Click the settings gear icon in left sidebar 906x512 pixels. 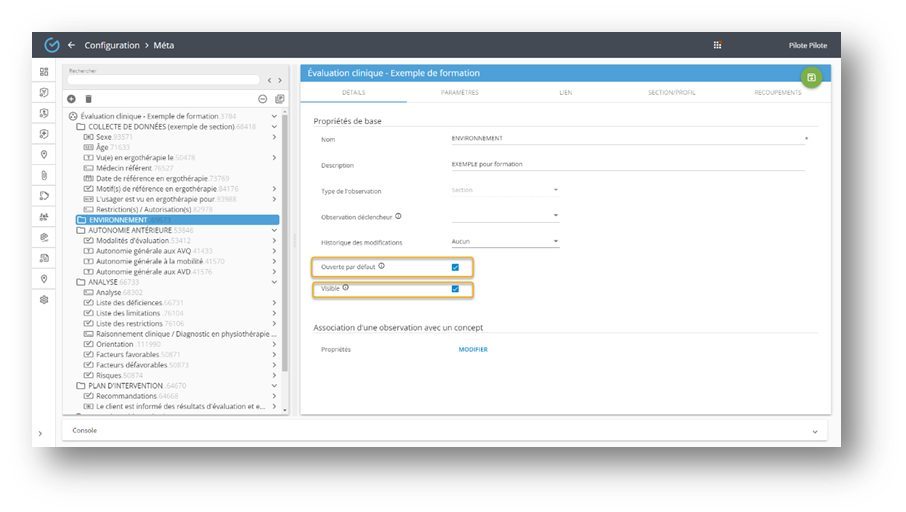44,299
